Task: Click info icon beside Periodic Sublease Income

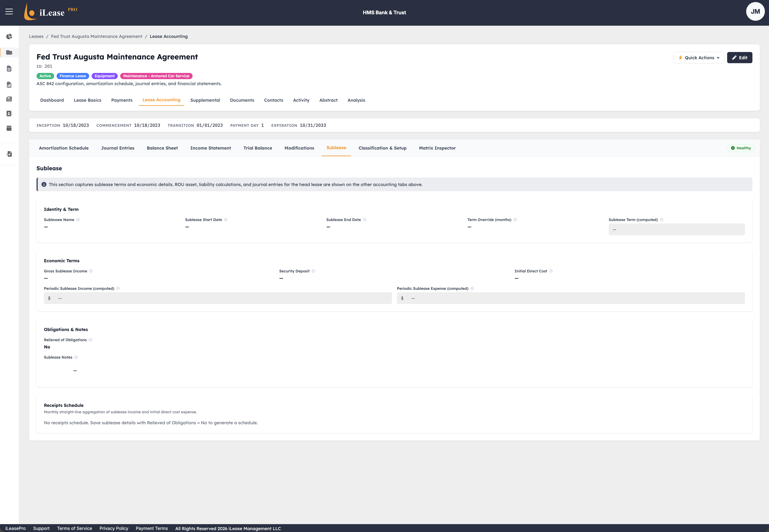Action: coord(118,288)
